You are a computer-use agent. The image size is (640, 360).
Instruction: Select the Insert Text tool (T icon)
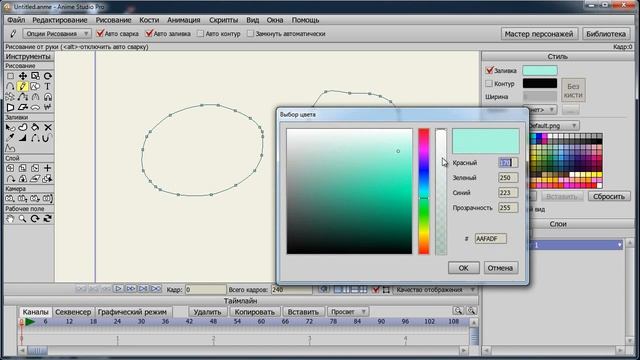pyautogui.click(x=47, y=87)
